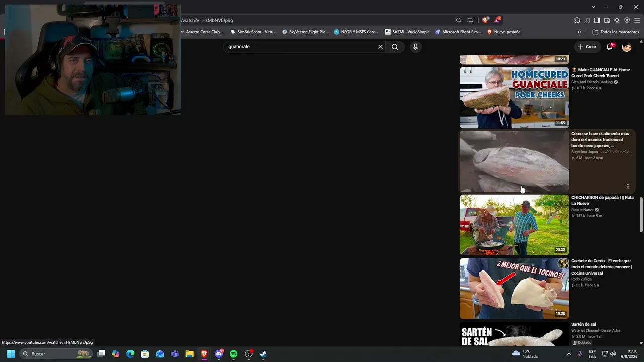
Task: Open the Homecured Guanciale Pork Cheeks thumbnail
Action: [x=514, y=98]
